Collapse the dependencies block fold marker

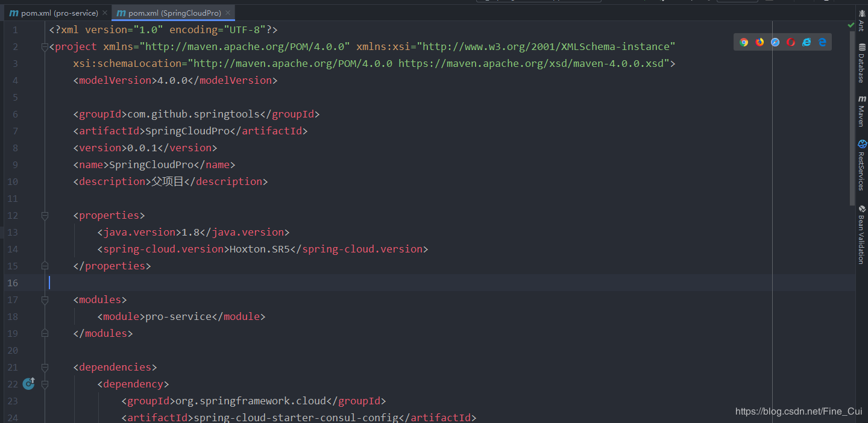(45, 367)
